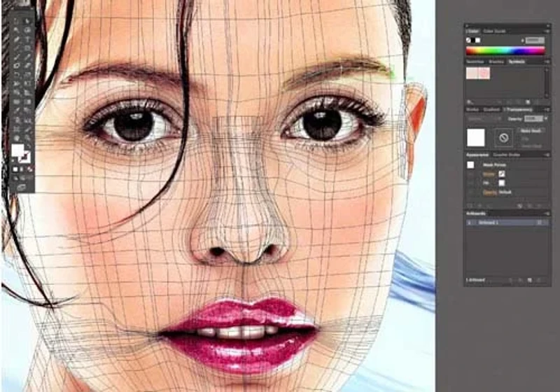Switch to the Color panel tab
560x392 pixels.
point(473,31)
